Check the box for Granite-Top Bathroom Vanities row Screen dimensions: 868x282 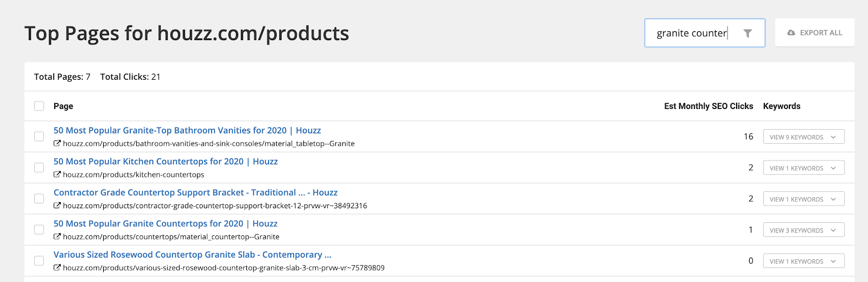pyautogui.click(x=39, y=136)
